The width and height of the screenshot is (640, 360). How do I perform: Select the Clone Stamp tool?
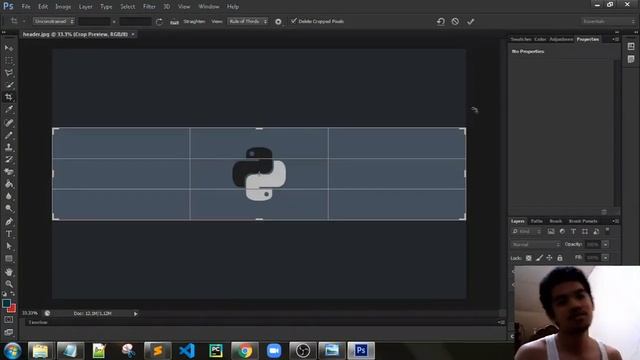9,147
